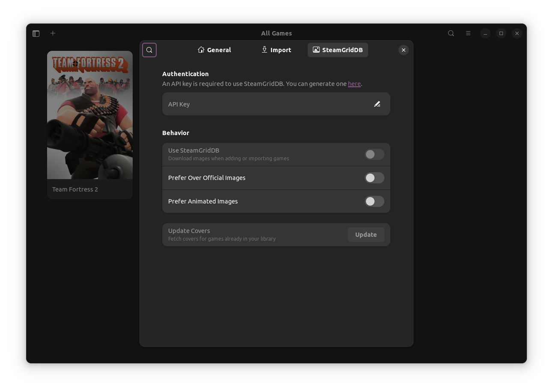Open the Import tab

[x=276, y=50]
